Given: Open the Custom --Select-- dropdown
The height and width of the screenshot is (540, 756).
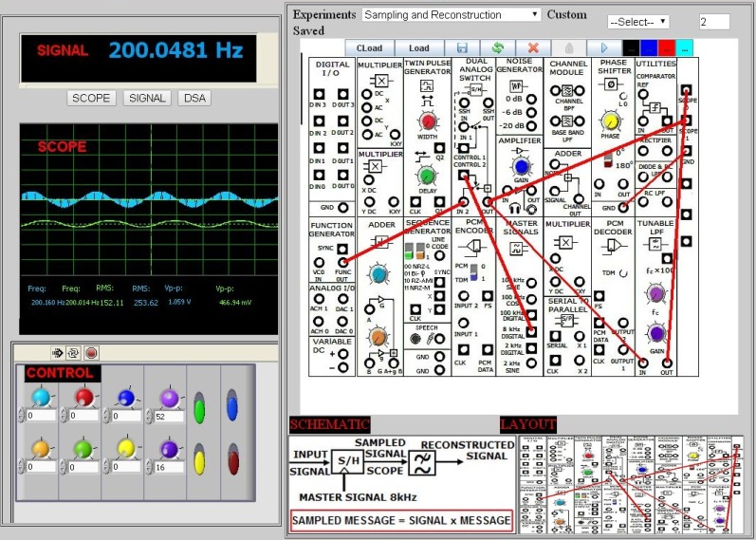Looking at the screenshot, I should (x=638, y=21).
